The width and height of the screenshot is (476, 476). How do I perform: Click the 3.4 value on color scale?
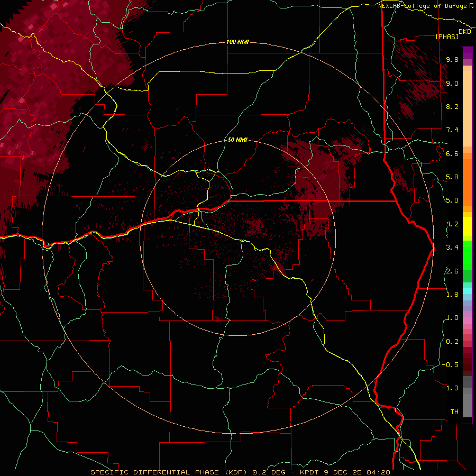[452, 248]
